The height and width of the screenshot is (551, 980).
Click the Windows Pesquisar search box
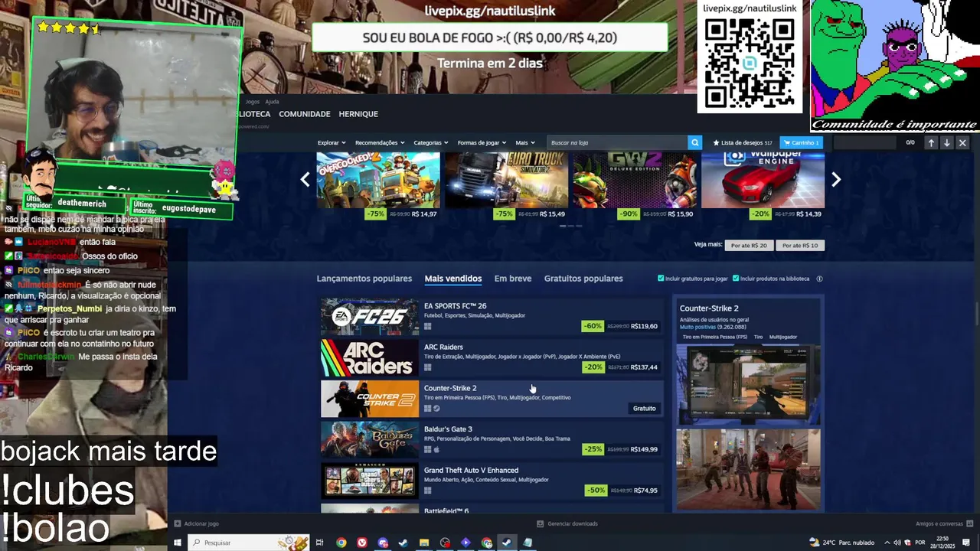pos(248,543)
